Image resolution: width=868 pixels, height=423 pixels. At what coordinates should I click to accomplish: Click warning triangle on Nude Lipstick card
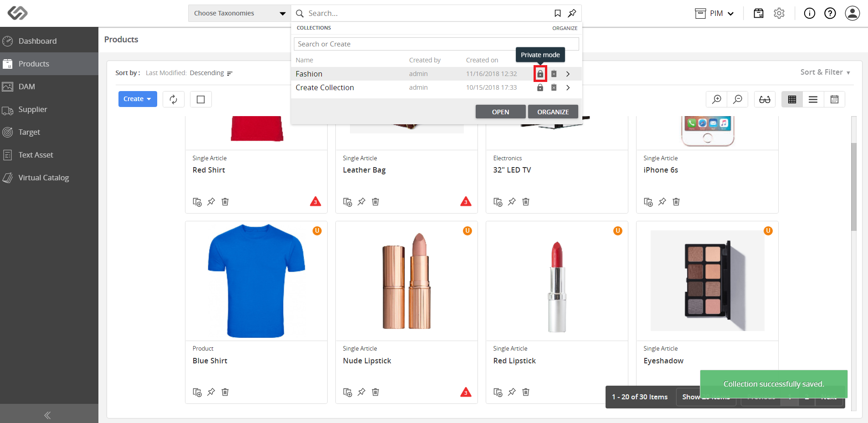[x=466, y=392]
